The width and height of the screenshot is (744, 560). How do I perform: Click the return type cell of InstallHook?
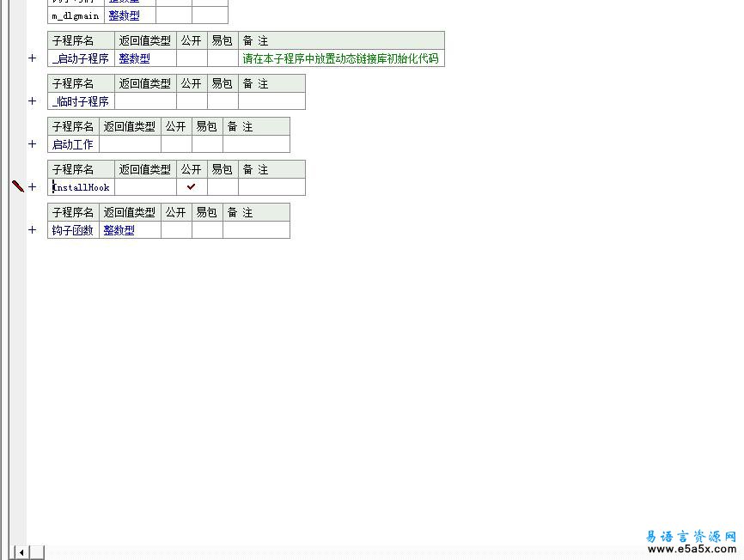point(145,187)
